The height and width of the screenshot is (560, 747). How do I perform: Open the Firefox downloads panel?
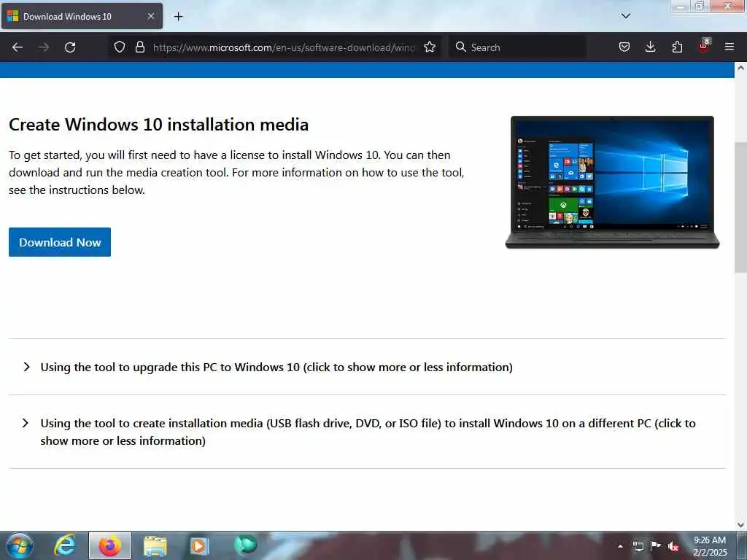(x=650, y=47)
